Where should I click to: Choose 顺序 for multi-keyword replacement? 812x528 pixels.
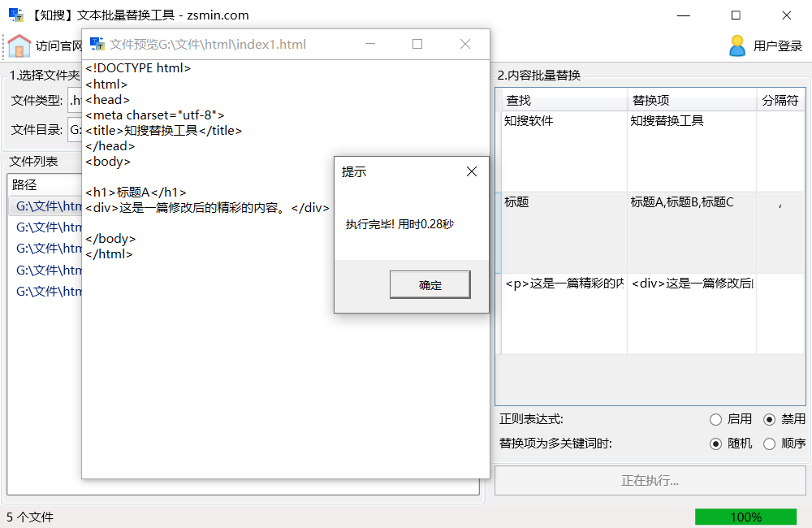[770, 444]
